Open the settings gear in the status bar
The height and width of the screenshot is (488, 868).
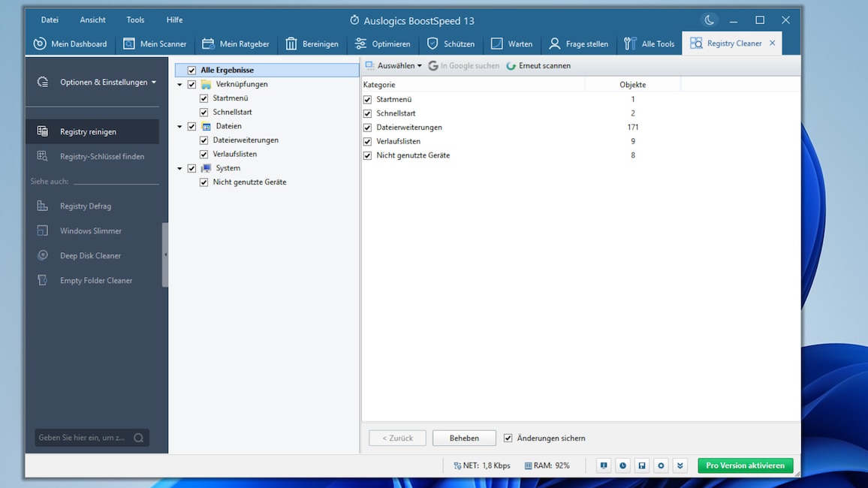[x=661, y=465]
